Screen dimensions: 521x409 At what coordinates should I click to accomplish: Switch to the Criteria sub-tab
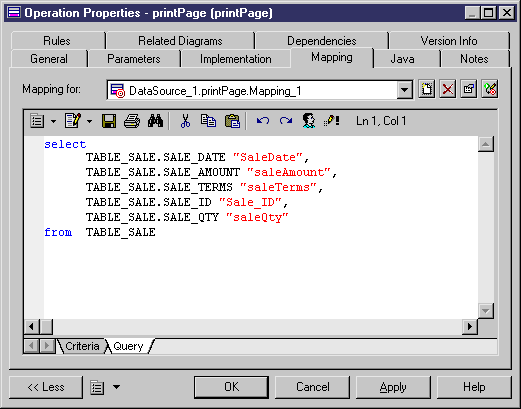coord(82,346)
